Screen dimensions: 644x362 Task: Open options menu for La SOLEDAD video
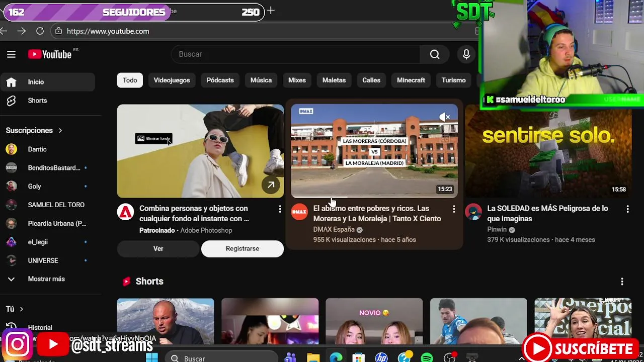[x=627, y=209]
